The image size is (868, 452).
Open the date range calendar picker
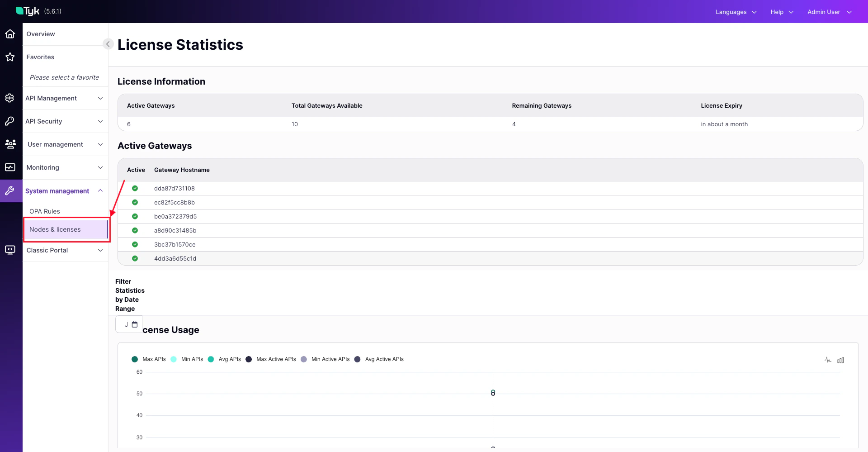click(x=135, y=324)
